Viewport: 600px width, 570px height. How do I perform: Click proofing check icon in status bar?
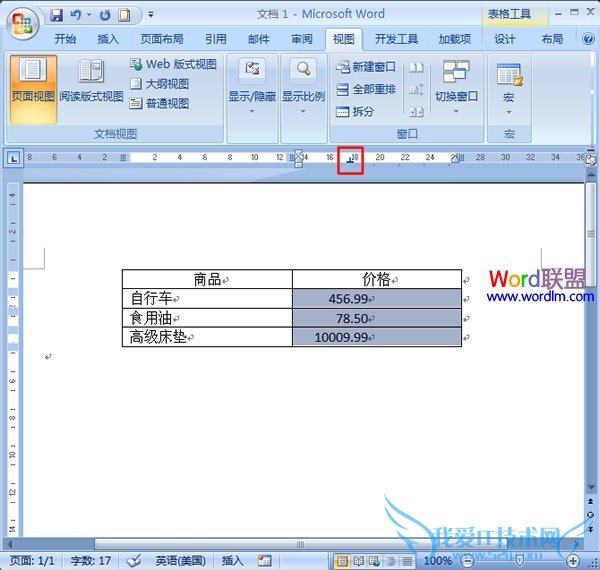coord(134,561)
